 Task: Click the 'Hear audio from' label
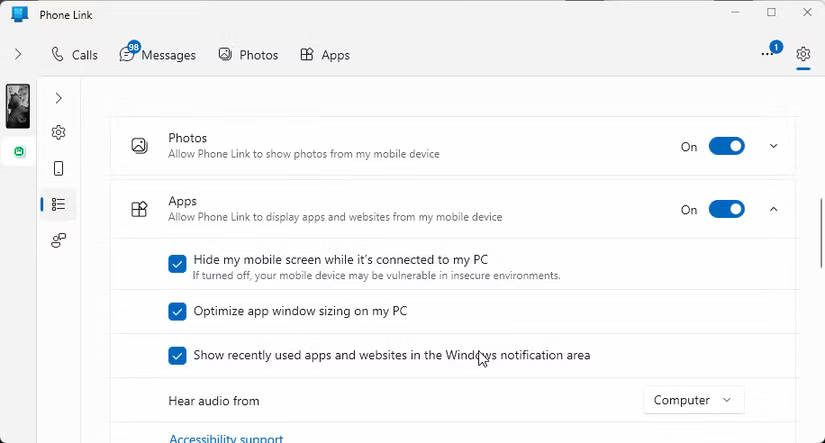pos(214,401)
